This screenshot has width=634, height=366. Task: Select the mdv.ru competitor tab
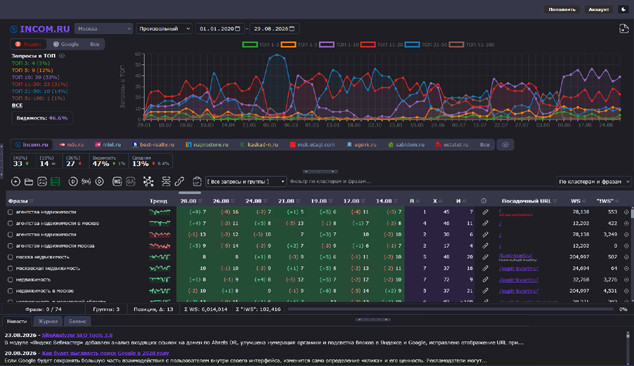pyautogui.click(x=72, y=145)
